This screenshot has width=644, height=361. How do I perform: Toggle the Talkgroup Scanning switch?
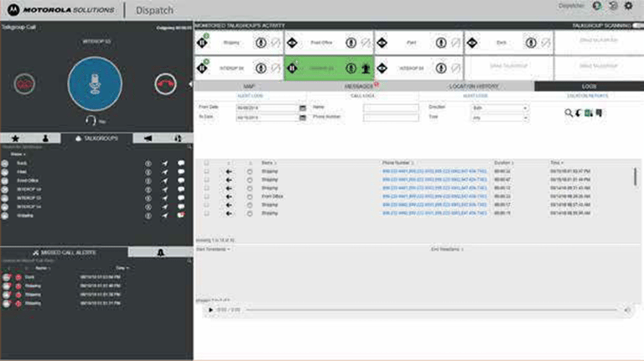(x=638, y=25)
